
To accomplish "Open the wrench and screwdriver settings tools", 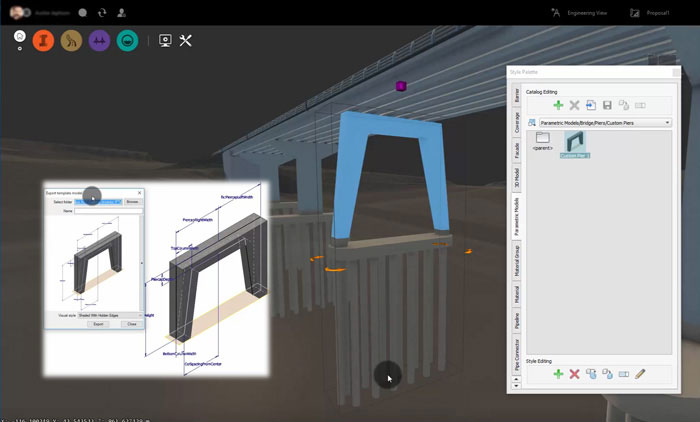I will click(185, 40).
